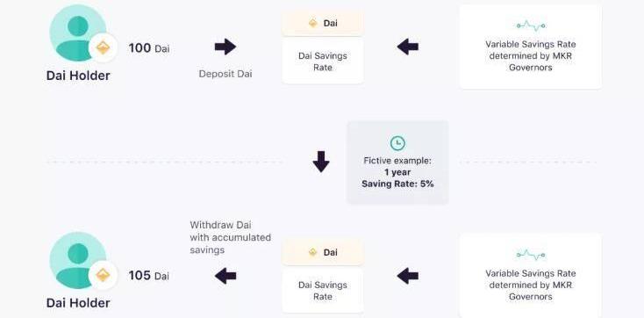This screenshot has width=644, height=318.
Task: Click the bottom Dai Savings Rate box
Action: [323, 291]
